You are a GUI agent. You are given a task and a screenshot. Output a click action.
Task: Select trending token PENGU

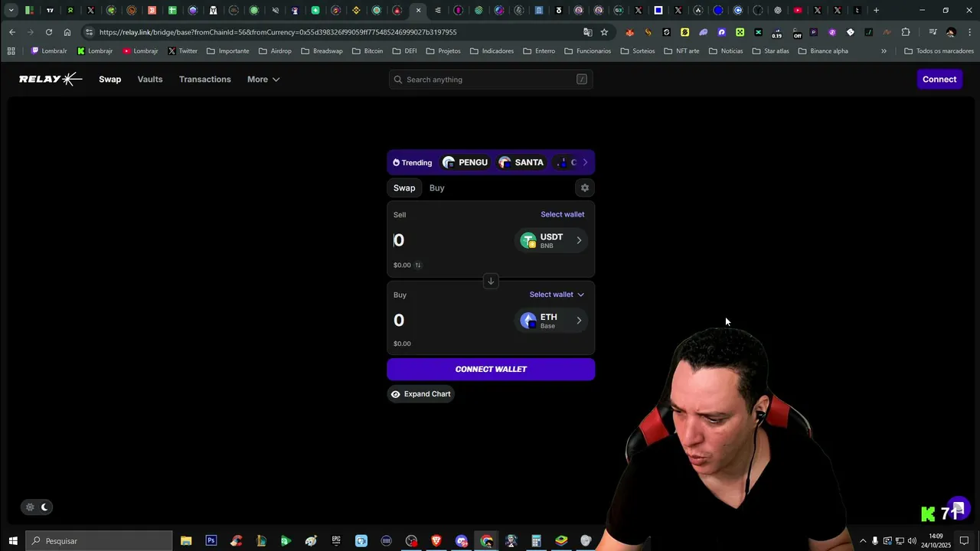click(x=465, y=162)
